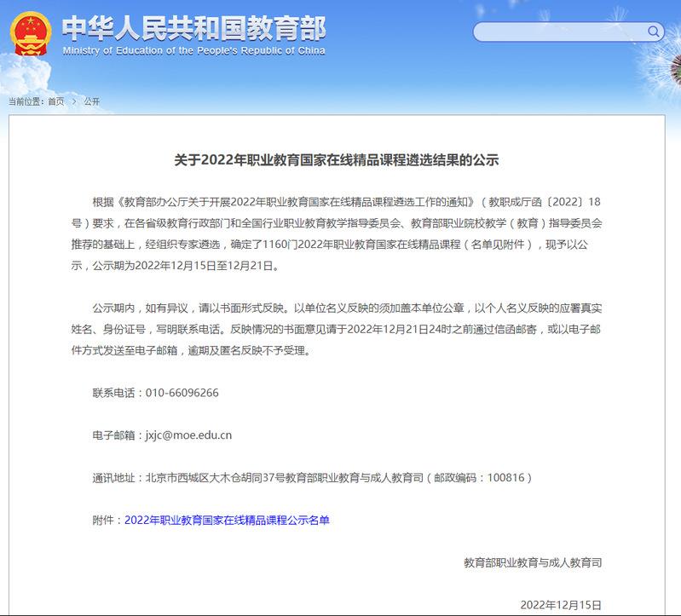Image resolution: width=681 pixels, height=616 pixels.
Task: Click the publish date 2022年12月15日
Action: click(561, 604)
